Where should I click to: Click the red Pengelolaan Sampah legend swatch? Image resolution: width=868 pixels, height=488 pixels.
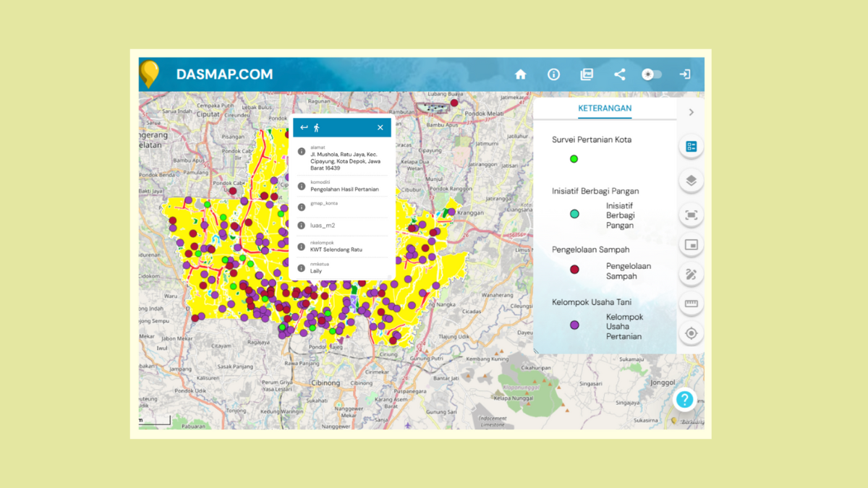[574, 270]
